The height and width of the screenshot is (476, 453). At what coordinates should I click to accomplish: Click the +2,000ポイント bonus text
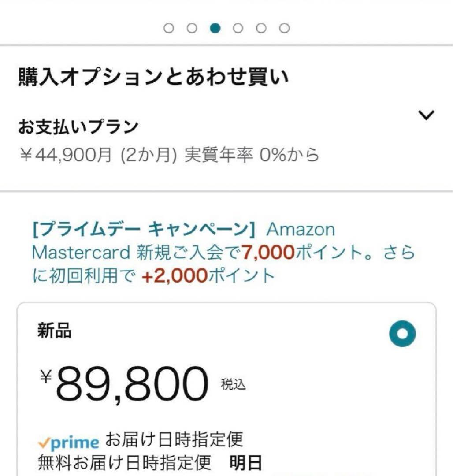click(x=208, y=276)
